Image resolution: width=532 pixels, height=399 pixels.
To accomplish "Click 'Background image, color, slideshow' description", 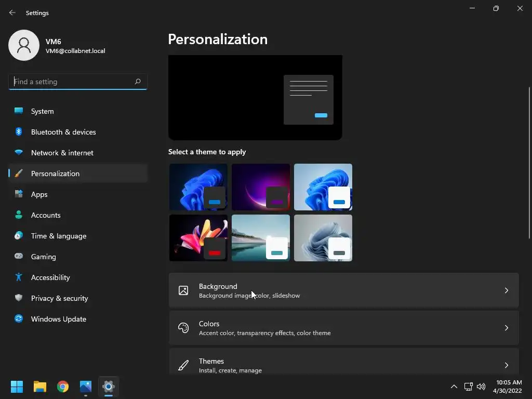I will click(x=249, y=296).
